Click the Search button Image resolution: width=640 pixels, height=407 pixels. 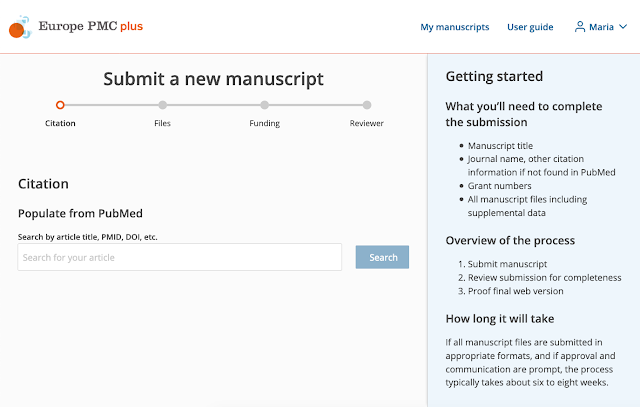click(382, 257)
